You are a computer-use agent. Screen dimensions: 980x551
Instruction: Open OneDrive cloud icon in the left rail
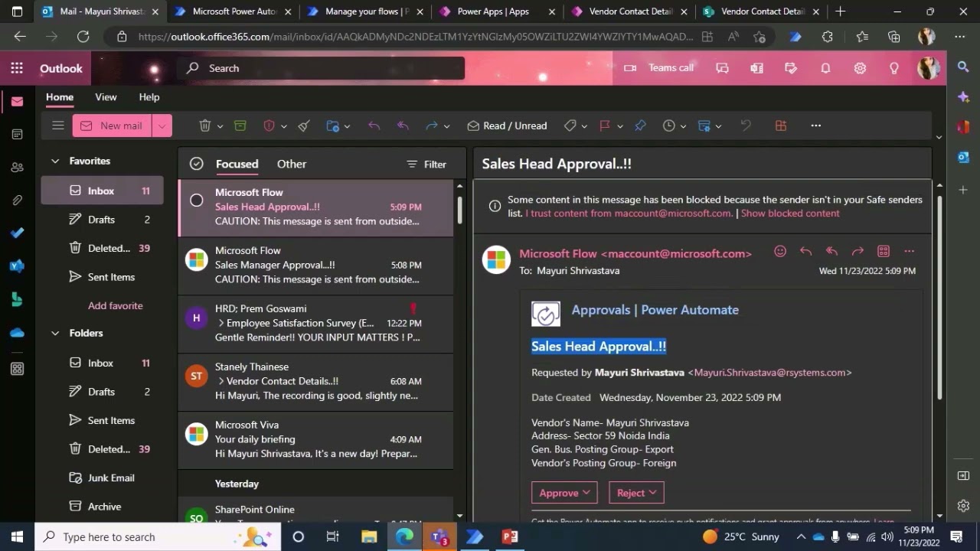pos(17,332)
